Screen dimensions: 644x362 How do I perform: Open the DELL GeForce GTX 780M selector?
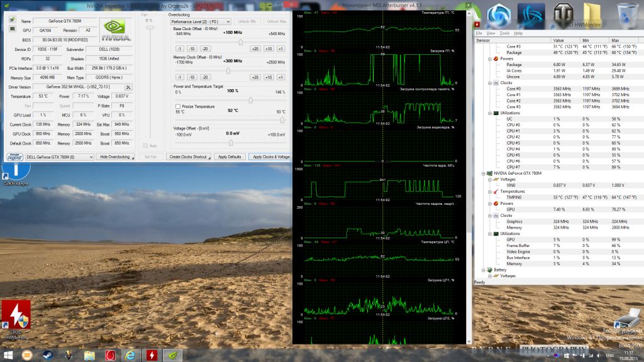coord(60,156)
